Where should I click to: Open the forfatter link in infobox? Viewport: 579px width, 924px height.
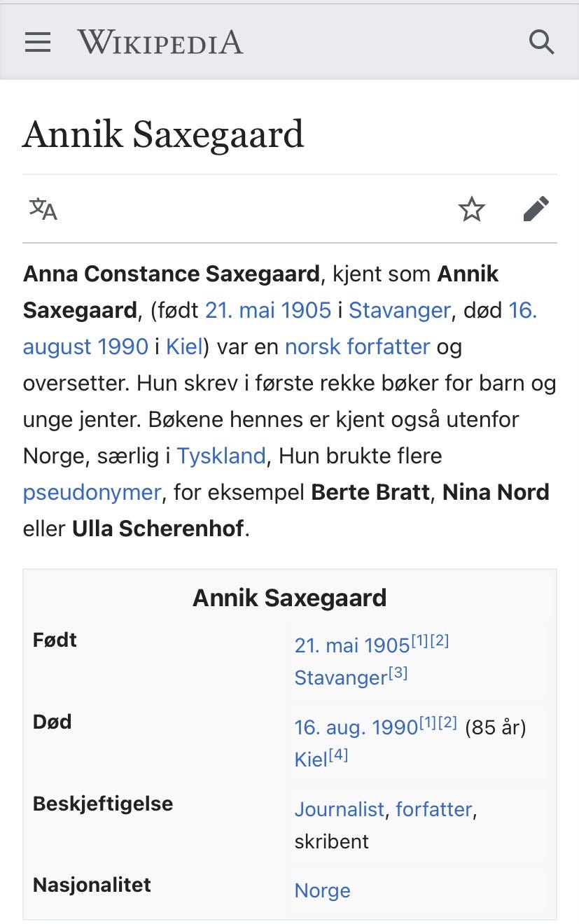(x=434, y=809)
